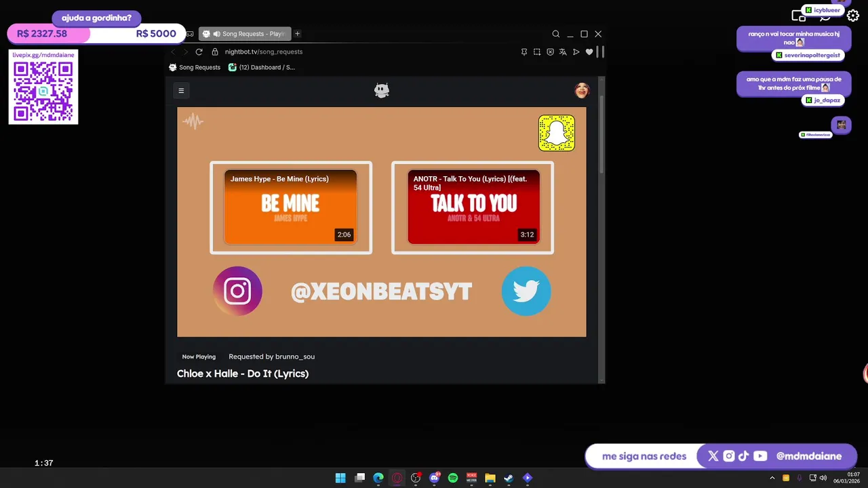Click the Snapchat ghost code in video
Image resolution: width=868 pixels, height=488 pixels.
click(557, 133)
